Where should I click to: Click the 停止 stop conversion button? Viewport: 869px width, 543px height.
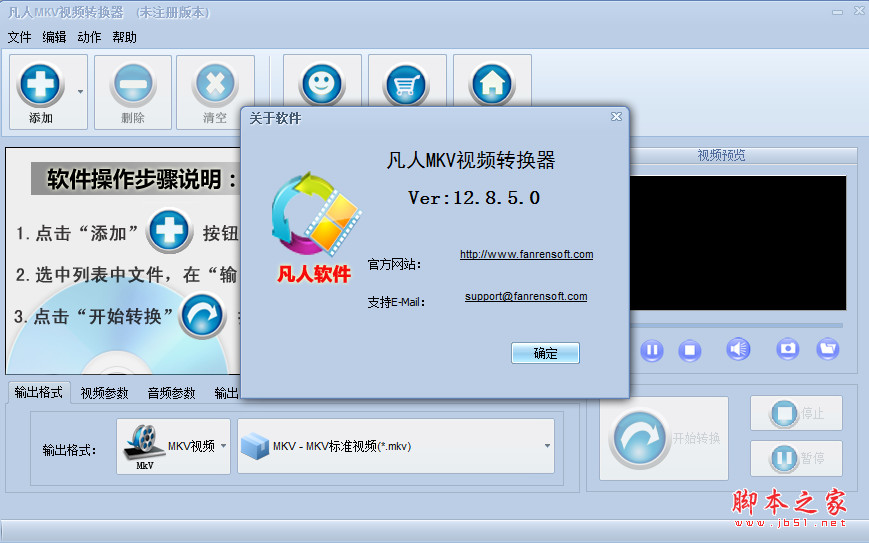tap(796, 413)
